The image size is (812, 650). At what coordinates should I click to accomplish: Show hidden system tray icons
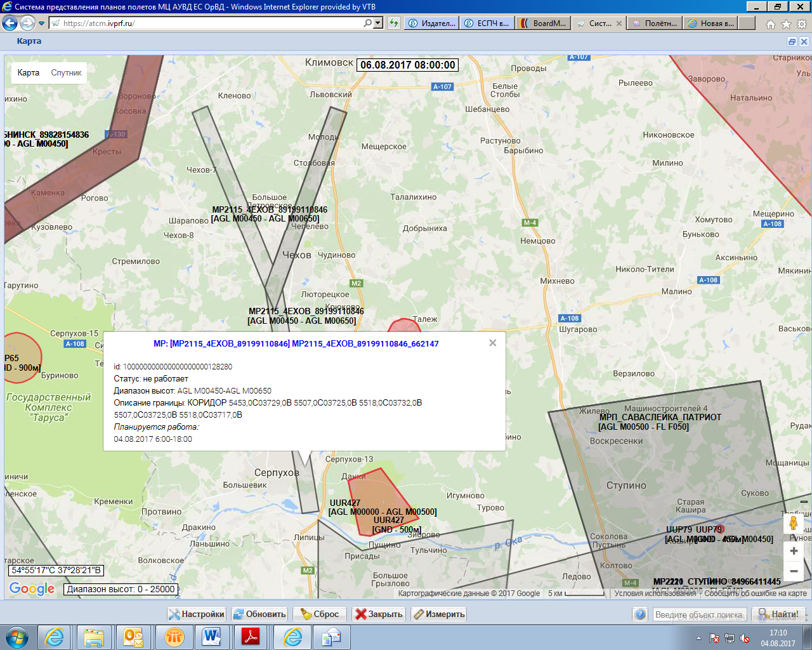[698, 638]
